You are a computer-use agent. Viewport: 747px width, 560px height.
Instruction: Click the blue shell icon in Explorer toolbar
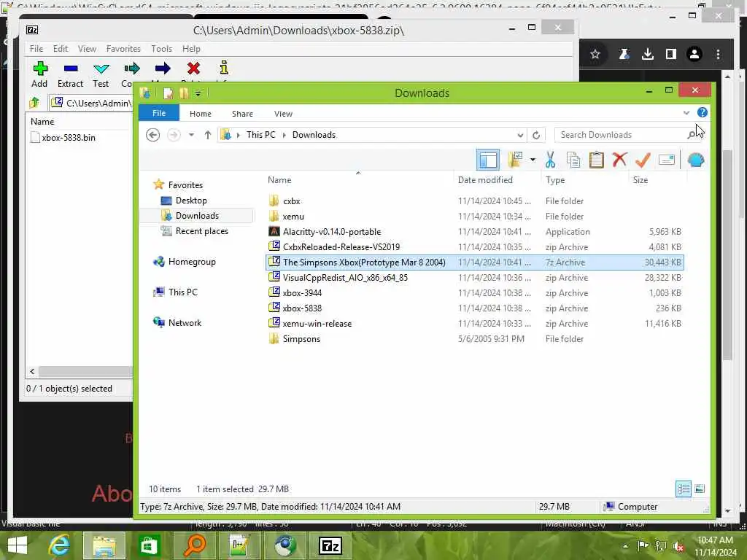[695, 160]
